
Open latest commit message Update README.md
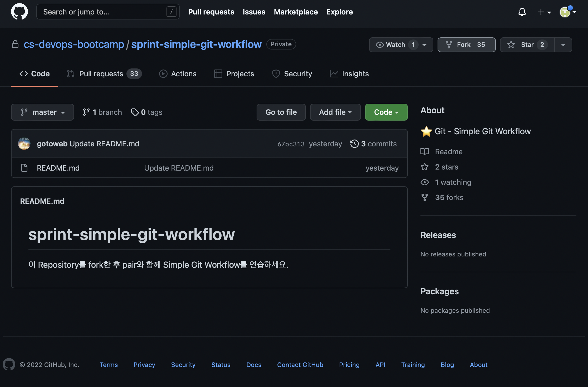point(104,144)
